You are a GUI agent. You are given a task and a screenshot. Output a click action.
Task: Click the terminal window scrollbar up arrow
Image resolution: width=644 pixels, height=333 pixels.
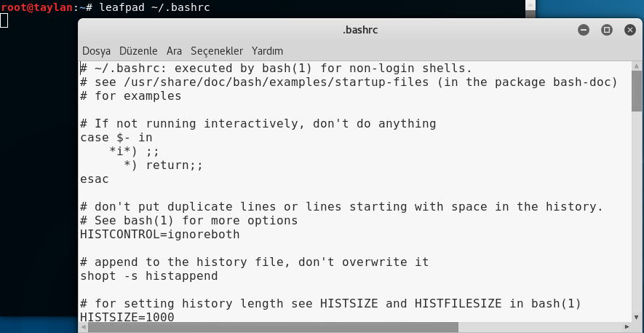pyautogui.click(x=530, y=5)
